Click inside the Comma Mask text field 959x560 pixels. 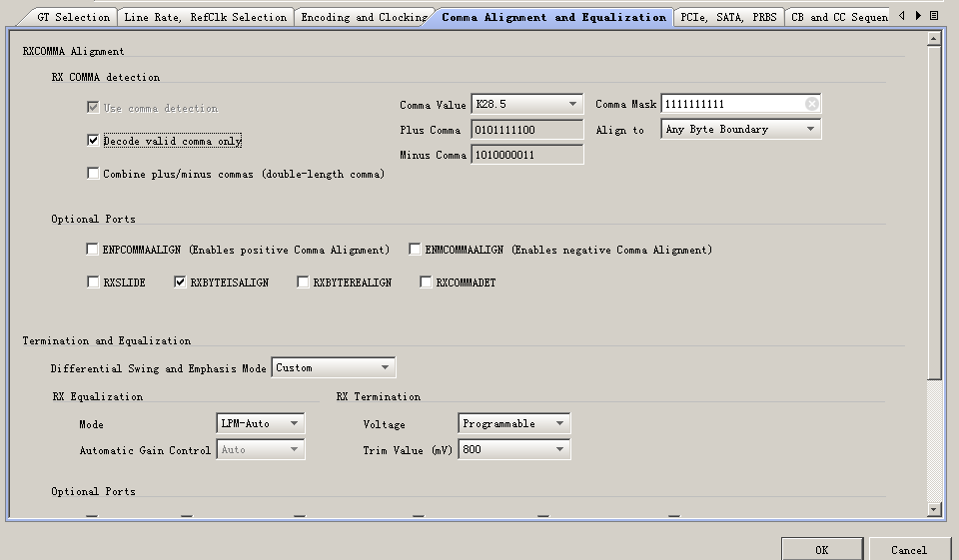click(731, 104)
